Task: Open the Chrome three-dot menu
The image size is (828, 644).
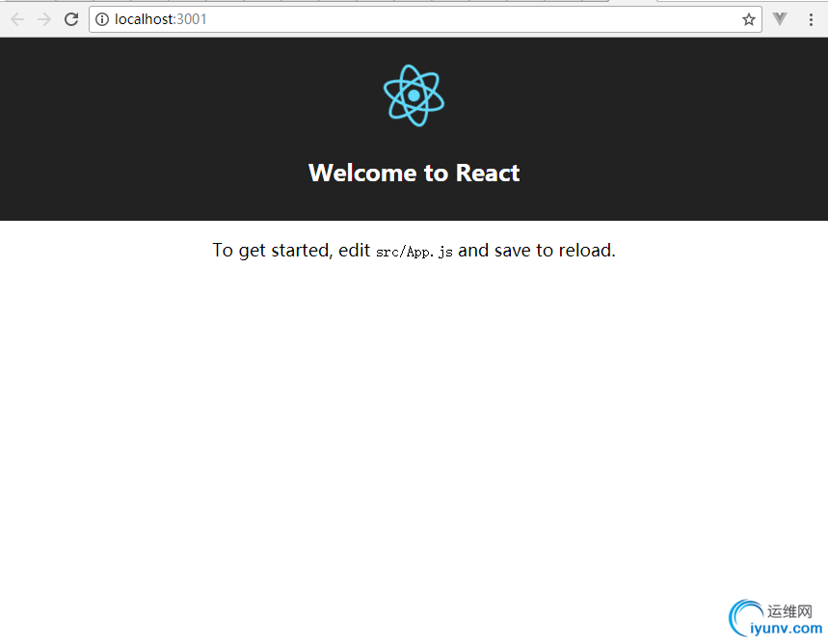Action: [x=811, y=19]
